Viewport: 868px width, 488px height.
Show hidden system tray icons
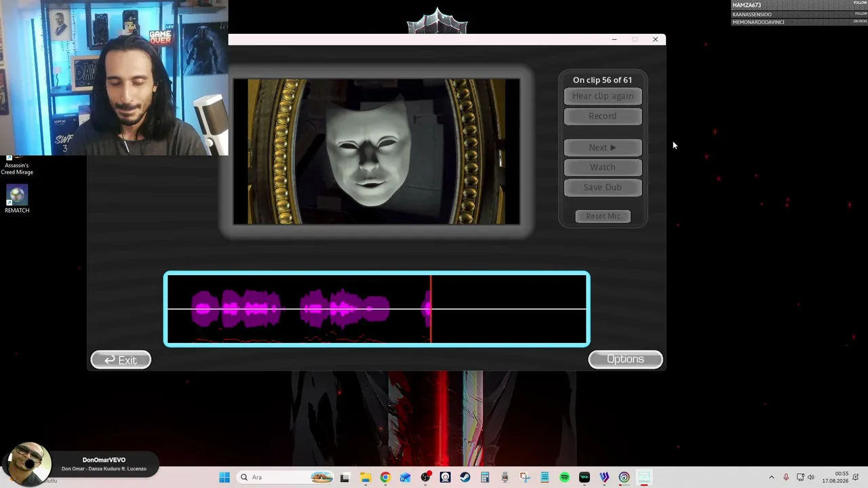click(x=771, y=477)
